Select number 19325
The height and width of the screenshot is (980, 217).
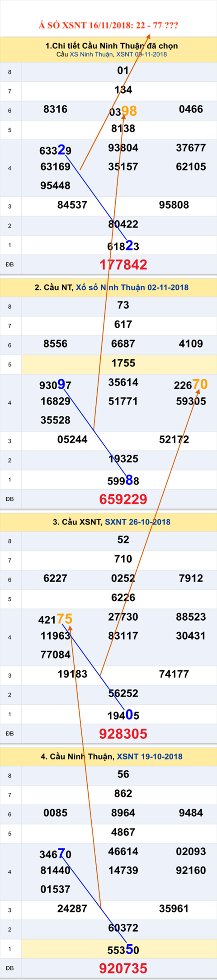click(123, 459)
